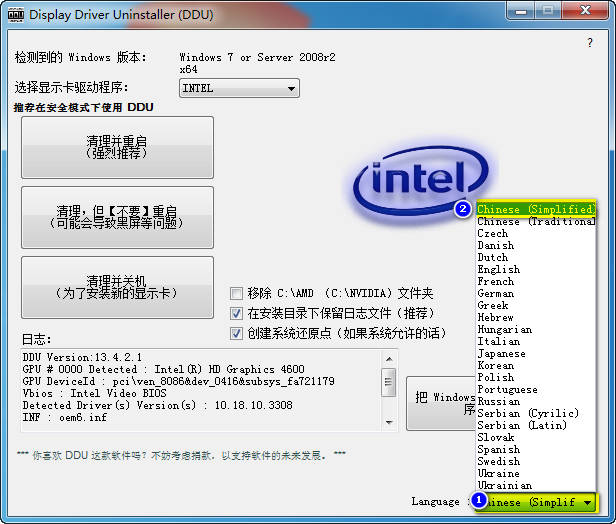The width and height of the screenshot is (616, 524).
Task: Click log scrollbar up arrow
Action: click(389, 359)
